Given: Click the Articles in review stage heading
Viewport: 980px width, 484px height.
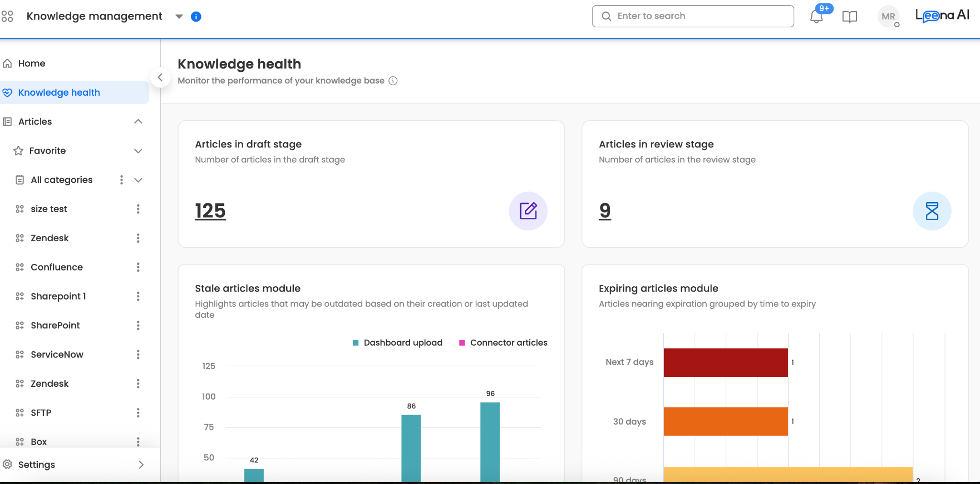Looking at the screenshot, I should click(x=656, y=145).
